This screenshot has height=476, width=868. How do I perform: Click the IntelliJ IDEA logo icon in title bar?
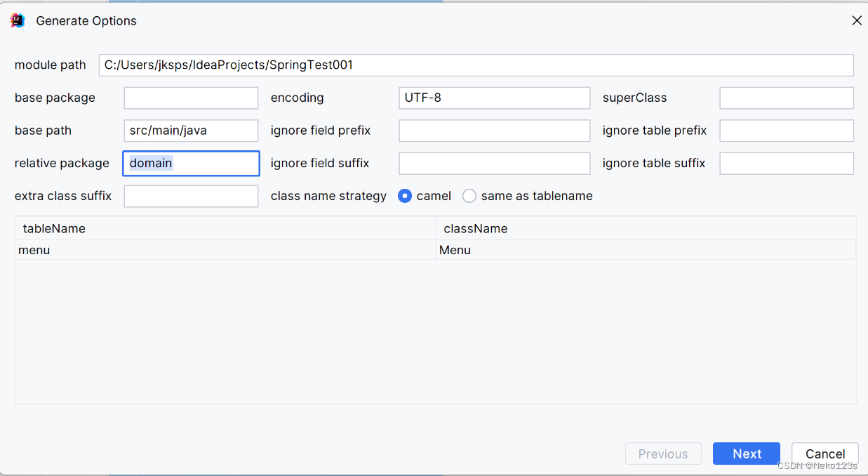18,21
